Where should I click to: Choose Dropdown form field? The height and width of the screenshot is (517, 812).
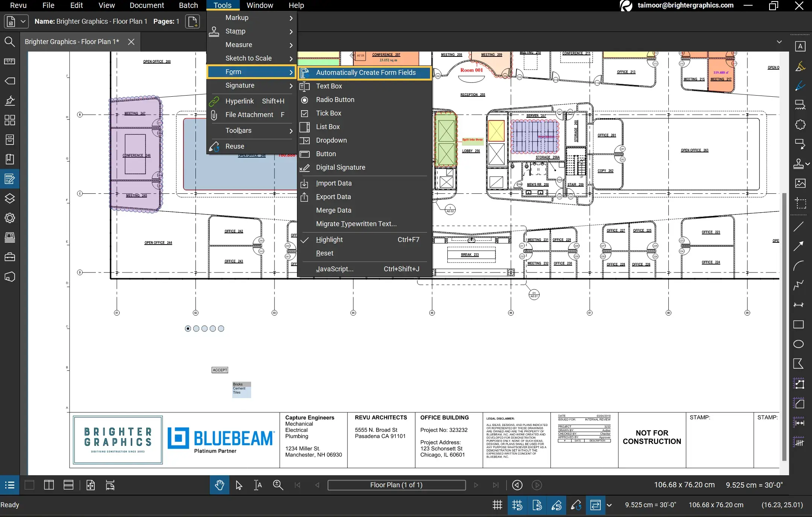pos(365,140)
